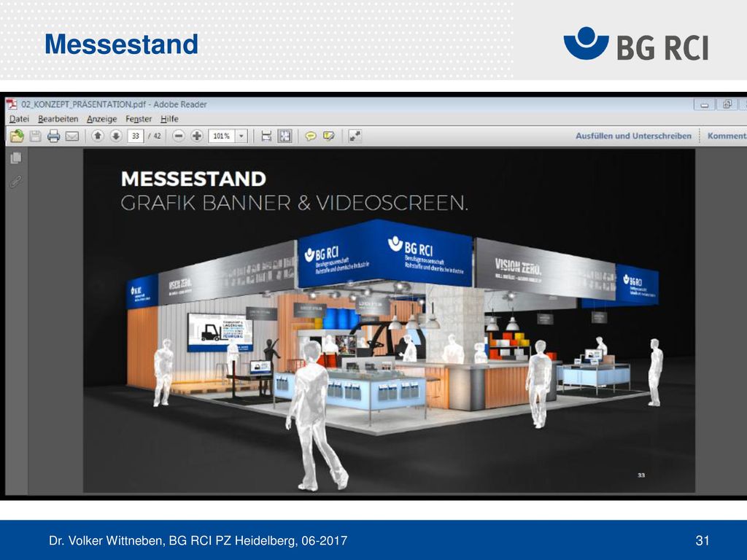Click the footer text 'Dr. Volker Wittneben, BG RCI PZ Heidelberg'
Screen dimensions: 747x560
click(x=174, y=540)
